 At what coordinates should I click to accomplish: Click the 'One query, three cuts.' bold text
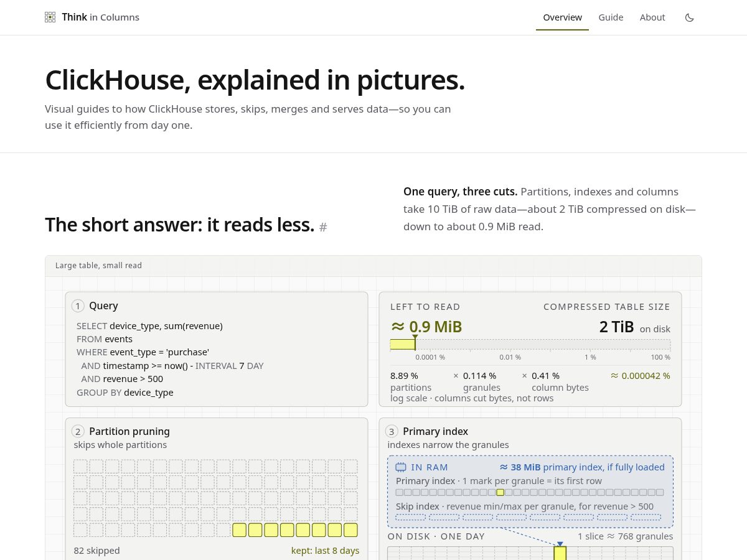point(460,192)
